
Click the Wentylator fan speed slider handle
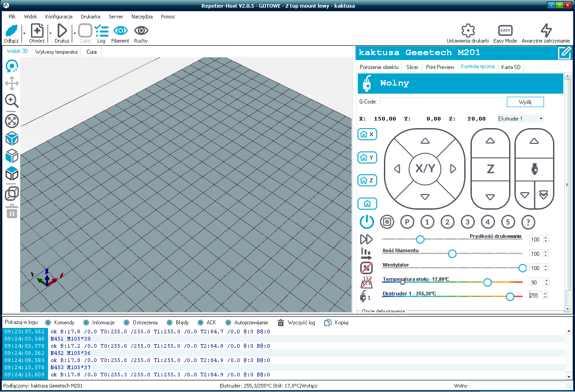(523, 268)
